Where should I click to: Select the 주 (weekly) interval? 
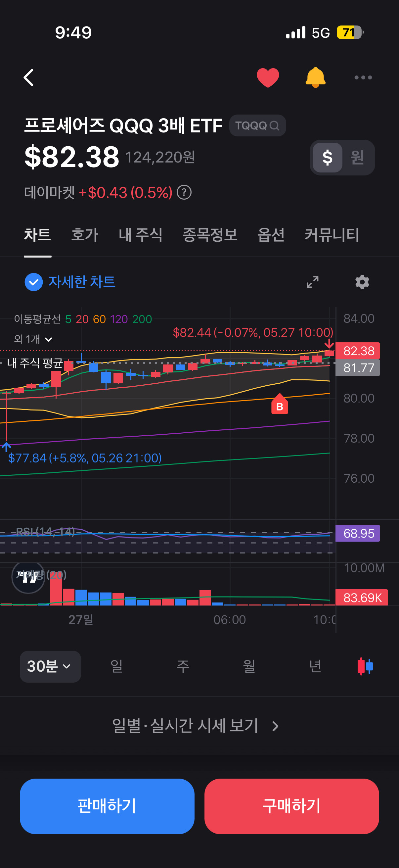click(x=183, y=666)
